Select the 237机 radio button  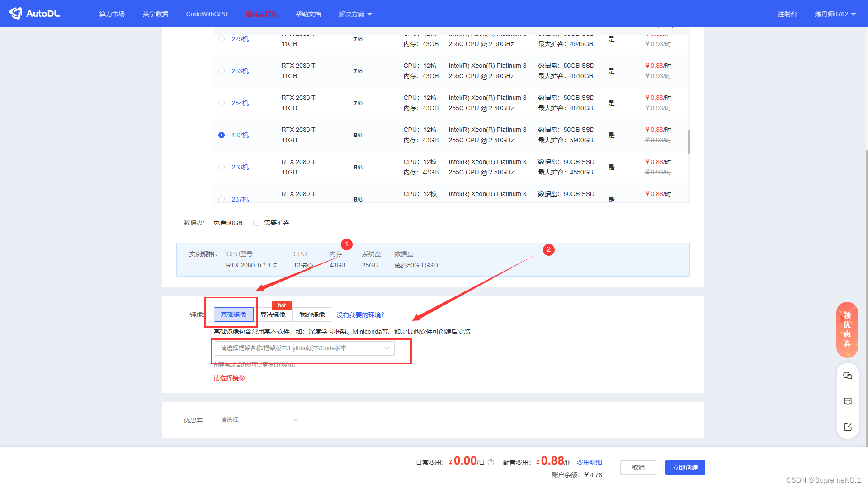(222, 199)
